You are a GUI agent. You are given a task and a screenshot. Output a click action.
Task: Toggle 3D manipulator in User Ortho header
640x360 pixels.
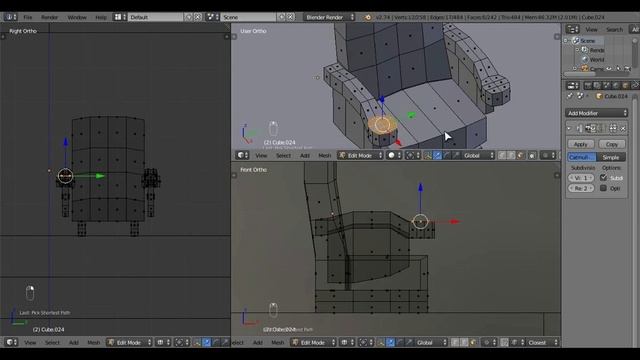[x=428, y=156]
